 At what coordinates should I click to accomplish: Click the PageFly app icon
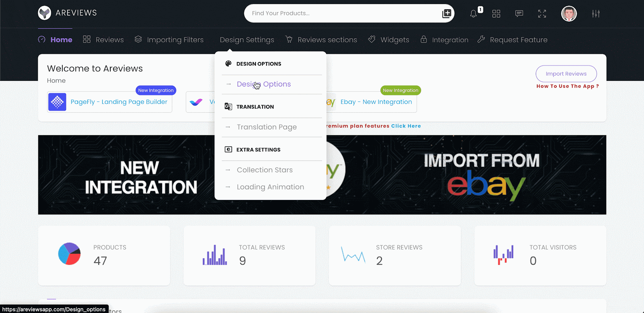[x=57, y=102]
